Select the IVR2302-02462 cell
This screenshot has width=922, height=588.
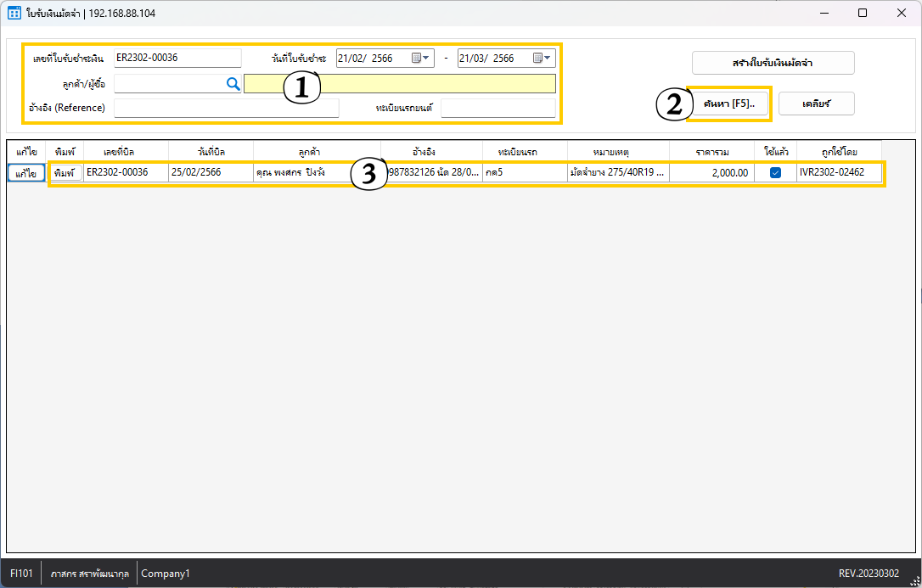pyautogui.click(x=838, y=172)
